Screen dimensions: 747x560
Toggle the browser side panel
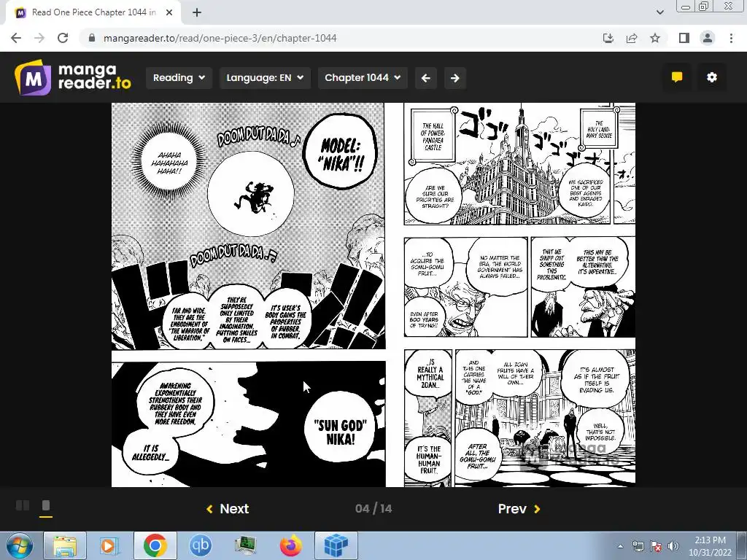684,38
